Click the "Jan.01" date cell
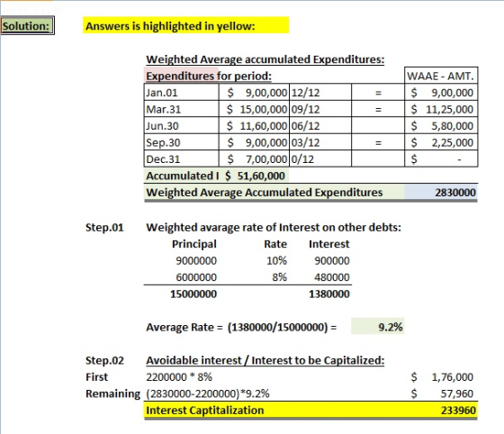The image size is (504, 434). coord(181,93)
